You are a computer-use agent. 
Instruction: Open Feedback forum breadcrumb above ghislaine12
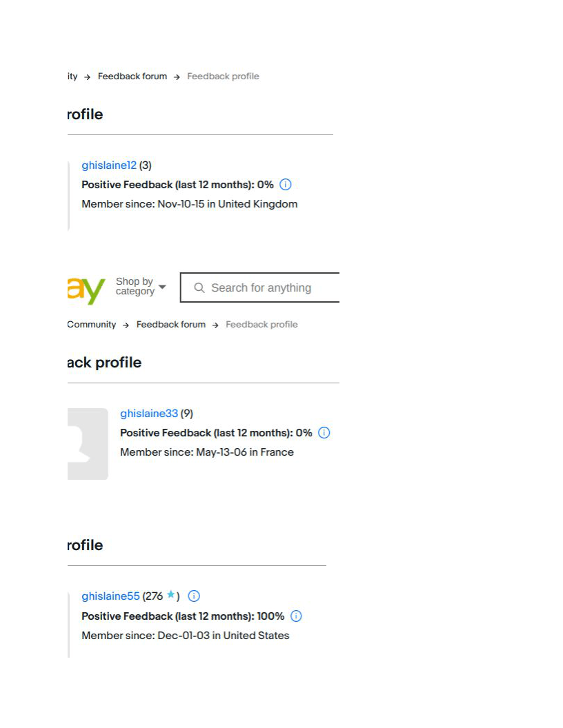(132, 77)
